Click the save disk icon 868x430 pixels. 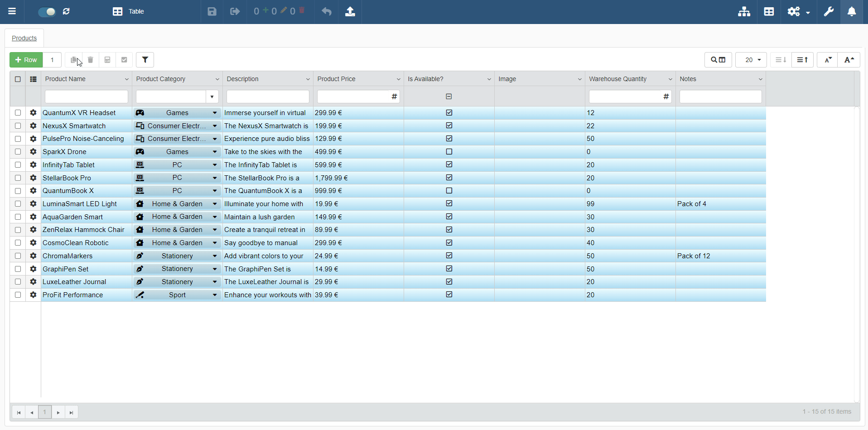click(x=212, y=11)
